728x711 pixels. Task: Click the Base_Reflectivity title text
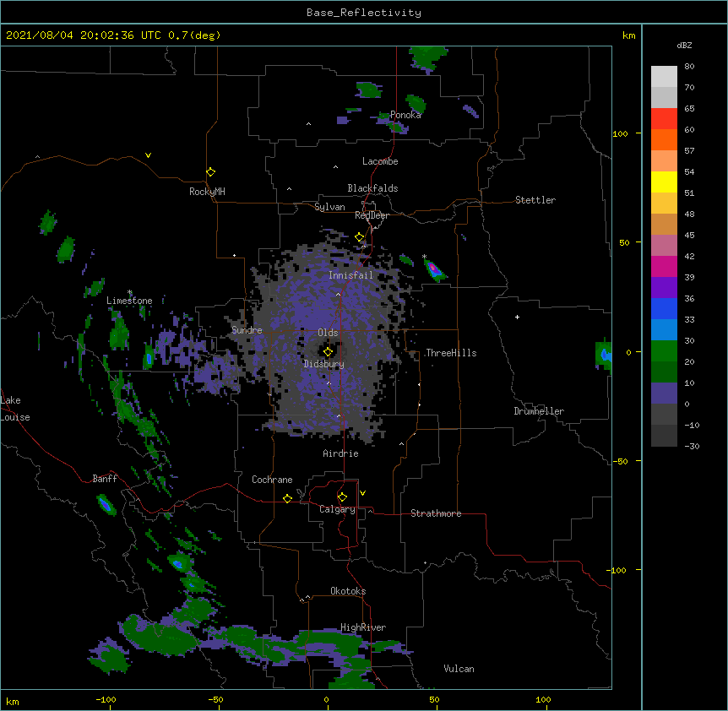[x=364, y=13]
